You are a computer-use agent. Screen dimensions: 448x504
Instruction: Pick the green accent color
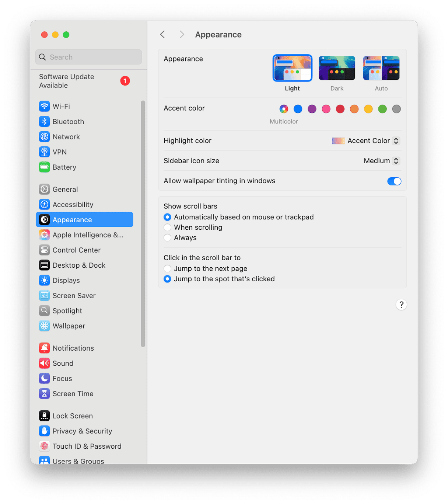coord(382,109)
